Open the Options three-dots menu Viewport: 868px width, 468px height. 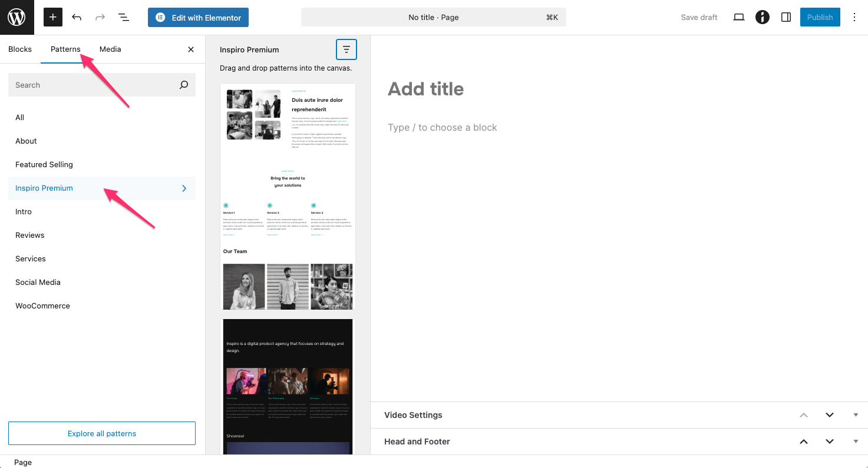[854, 17]
